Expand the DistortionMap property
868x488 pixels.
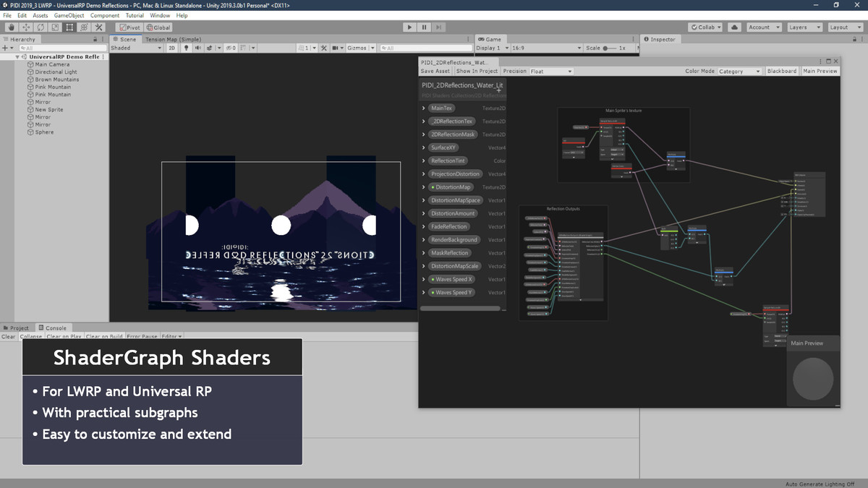click(424, 187)
